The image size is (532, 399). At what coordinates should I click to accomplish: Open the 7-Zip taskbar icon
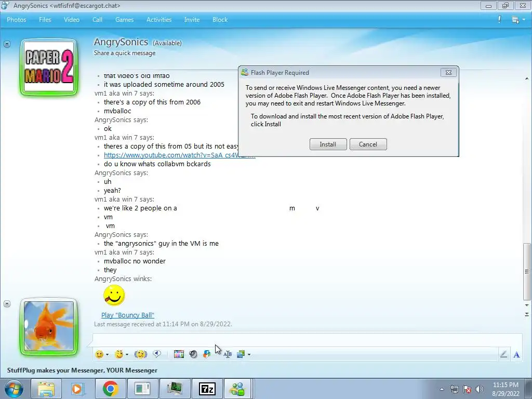click(207, 389)
